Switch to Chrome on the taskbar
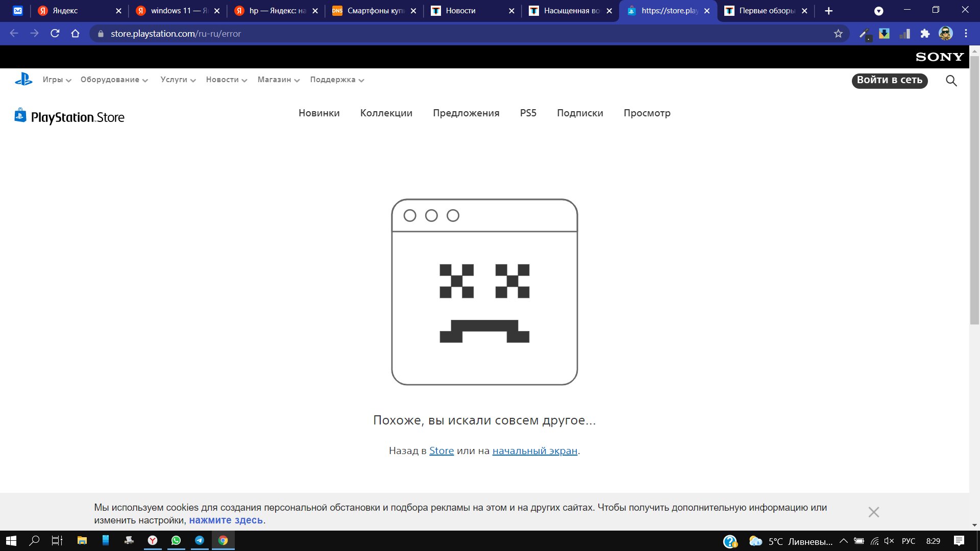This screenshot has height=551, width=980. pyautogui.click(x=223, y=541)
